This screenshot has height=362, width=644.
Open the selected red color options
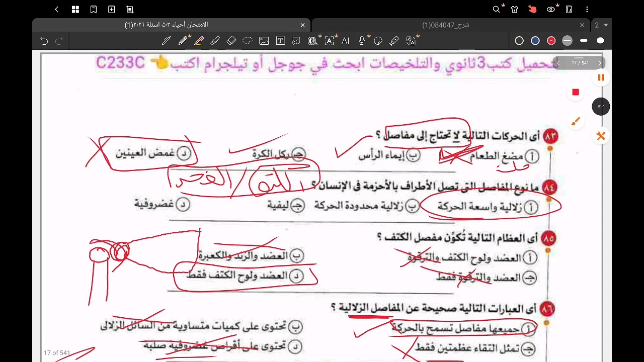click(x=551, y=41)
